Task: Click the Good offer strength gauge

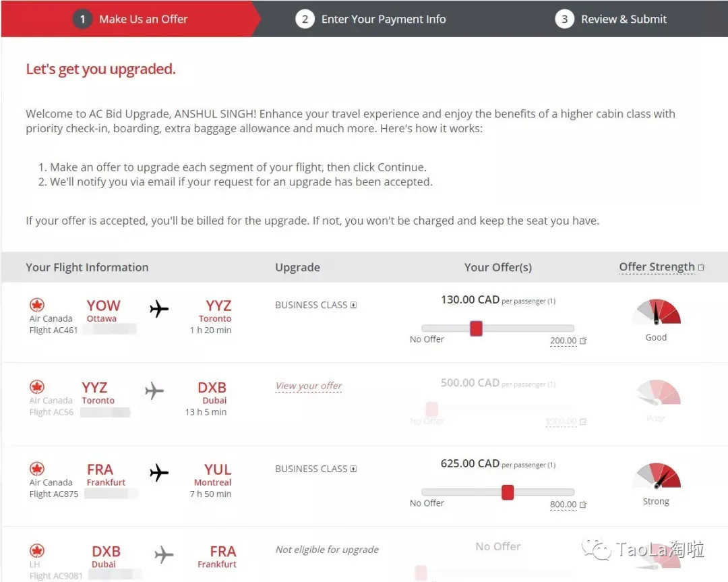Action: (x=656, y=312)
